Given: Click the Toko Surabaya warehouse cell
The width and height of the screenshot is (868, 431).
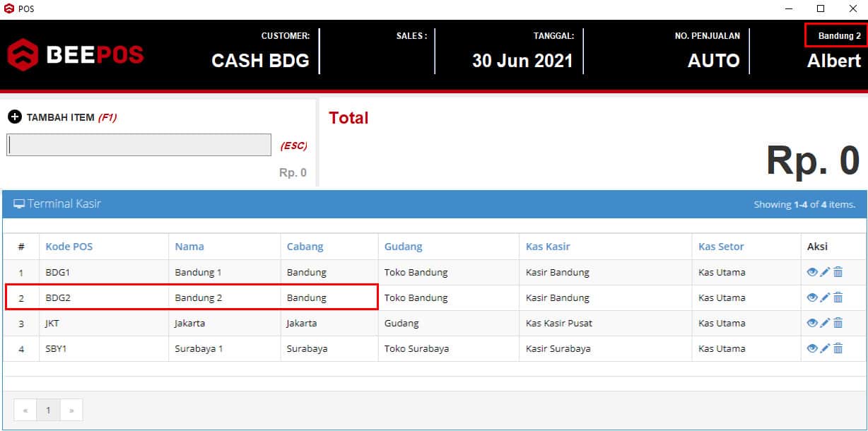Looking at the screenshot, I should 448,348.
